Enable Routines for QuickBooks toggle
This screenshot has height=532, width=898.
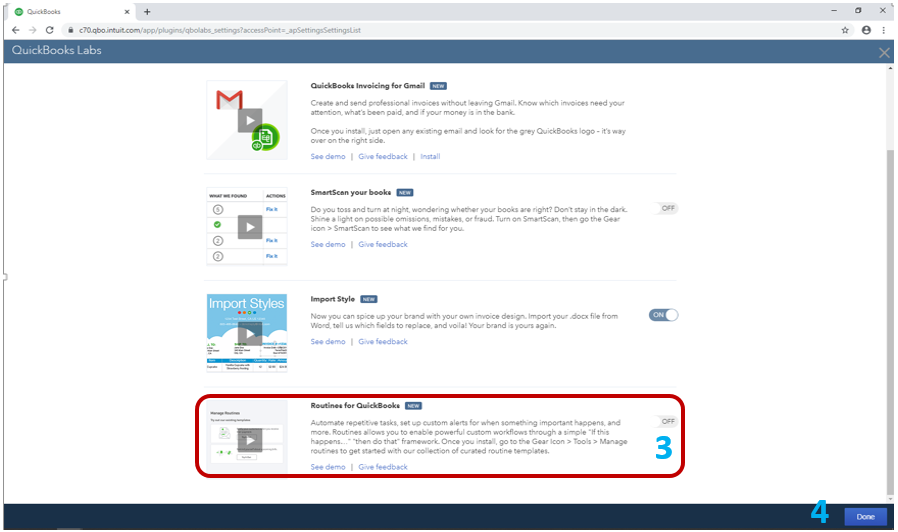click(x=664, y=421)
